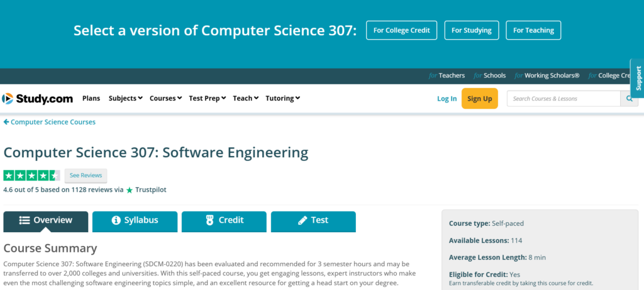Expand the Courses dropdown
Screen dimensions: 644x290
165,99
